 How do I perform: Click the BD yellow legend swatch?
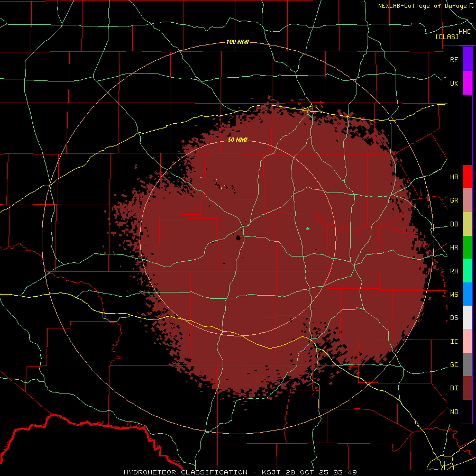click(467, 224)
